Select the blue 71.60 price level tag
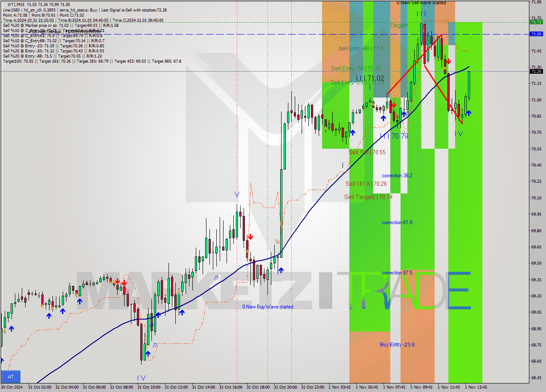 (x=536, y=34)
